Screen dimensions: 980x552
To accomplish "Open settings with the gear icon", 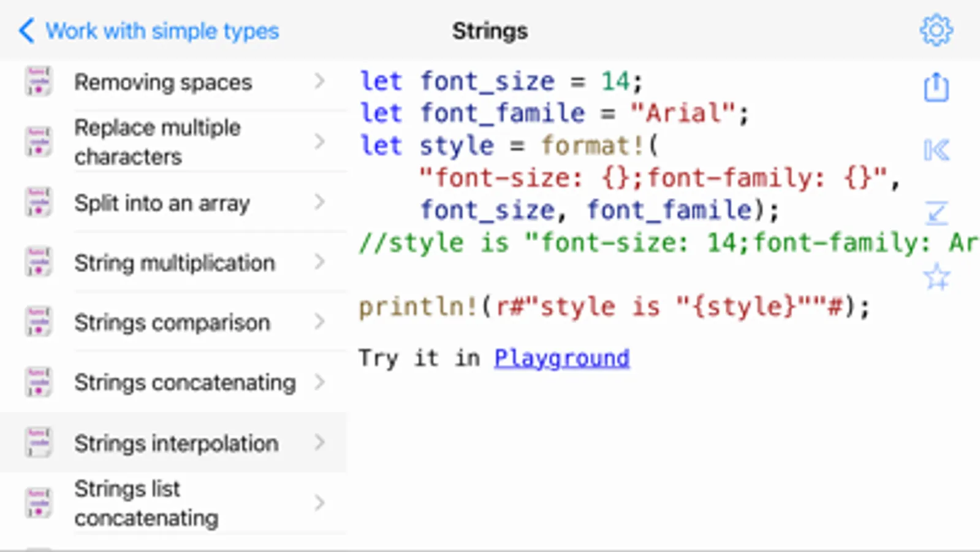I will point(936,30).
